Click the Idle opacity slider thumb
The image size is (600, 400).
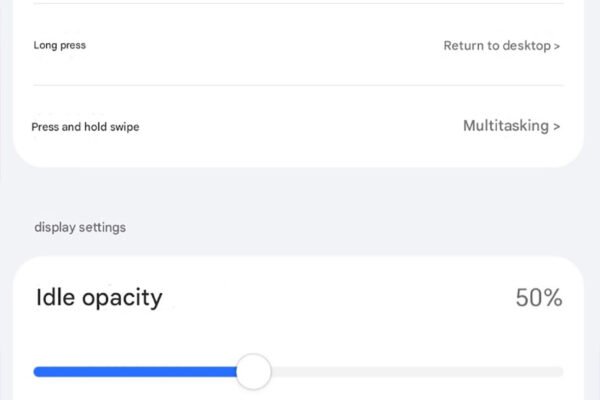click(x=254, y=372)
